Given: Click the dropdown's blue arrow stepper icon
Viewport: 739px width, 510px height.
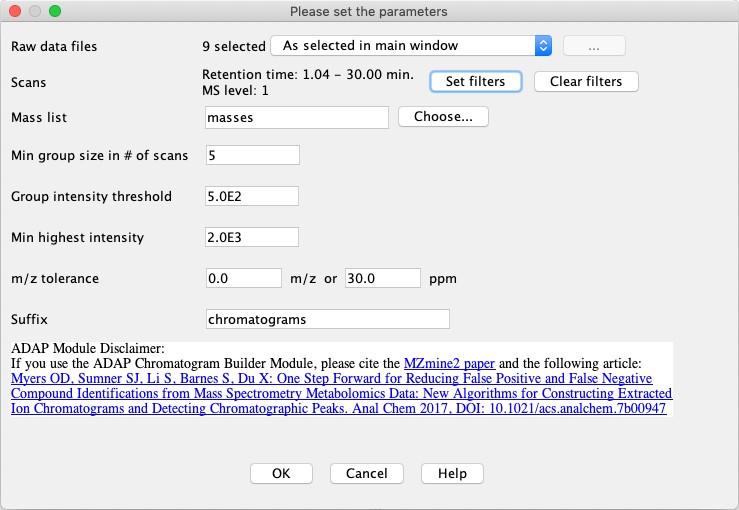Looking at the screenshot, I should 543,46.
